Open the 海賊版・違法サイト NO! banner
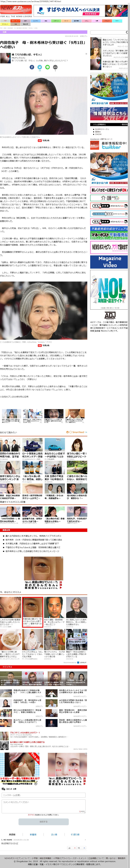This screenshot has height=868, width=130. coord(109,290)
